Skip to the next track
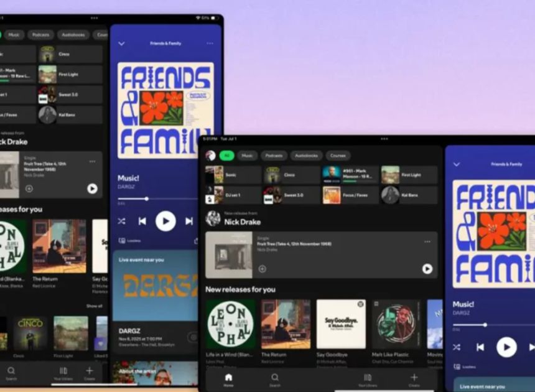This screenshot has height=392, width=535. click(188, 221)
